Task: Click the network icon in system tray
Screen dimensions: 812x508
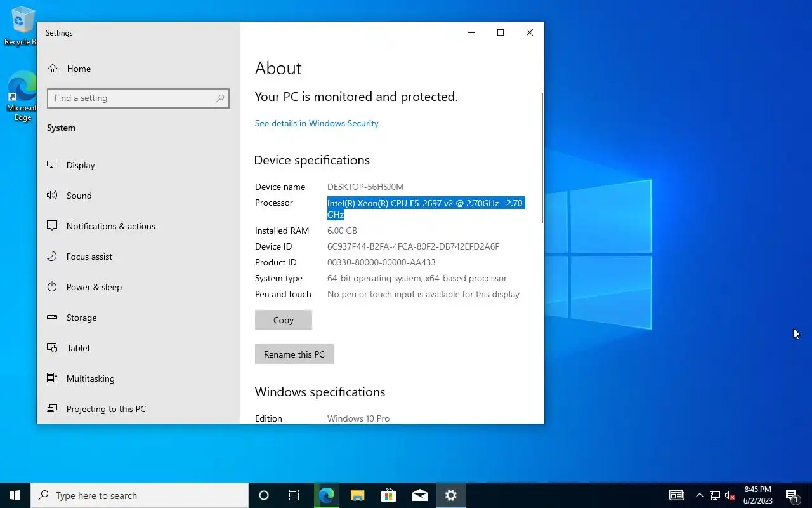Action: [x=715, y=495]
